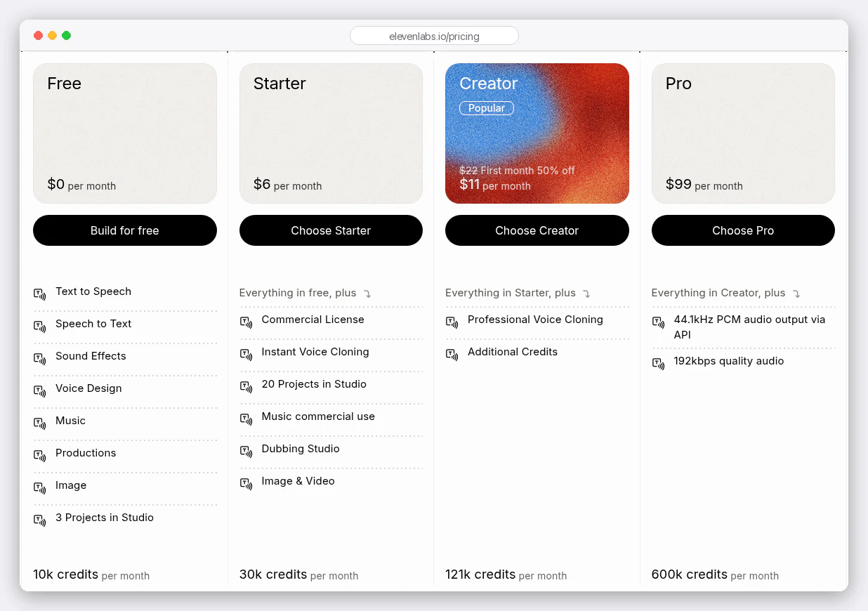Select the Choose Creator button
The image size is (868, 611).
(x=537, y=230)
